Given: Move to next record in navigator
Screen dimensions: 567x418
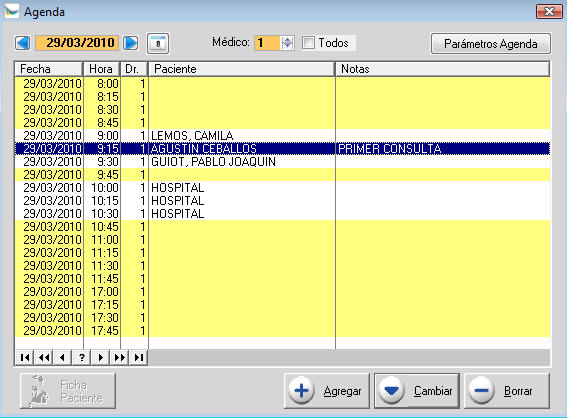Looking at the screenshot, I should tap(101, 358).
